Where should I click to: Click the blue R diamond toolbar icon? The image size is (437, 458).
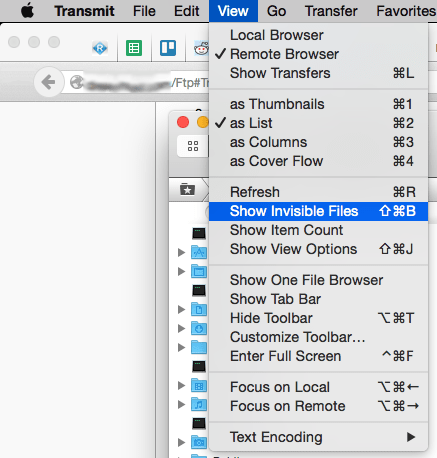click(100, 48)
